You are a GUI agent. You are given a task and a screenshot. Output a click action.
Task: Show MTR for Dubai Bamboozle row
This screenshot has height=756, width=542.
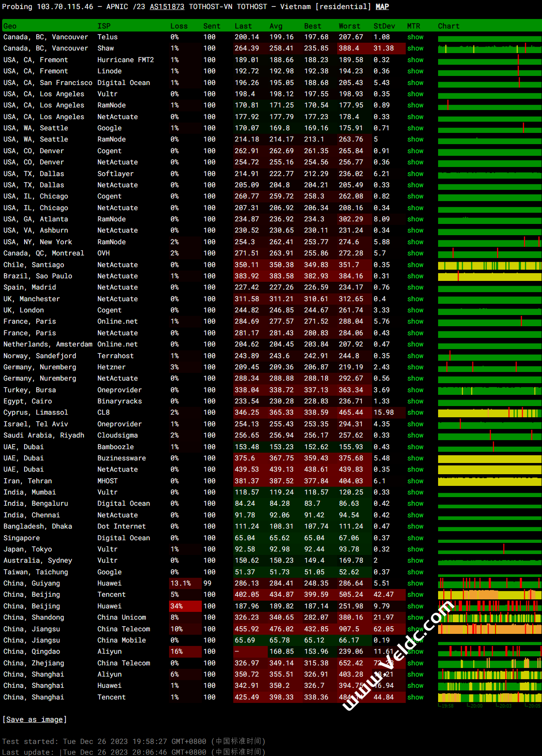point(415,447)
